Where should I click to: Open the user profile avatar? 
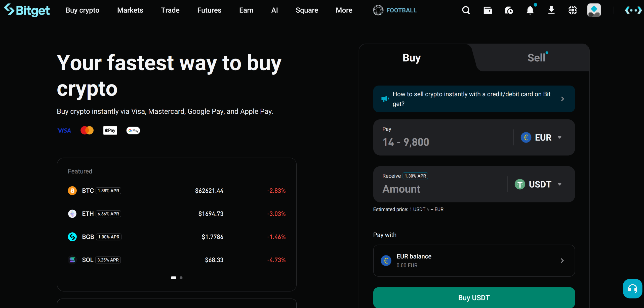(x=594, y=10)
